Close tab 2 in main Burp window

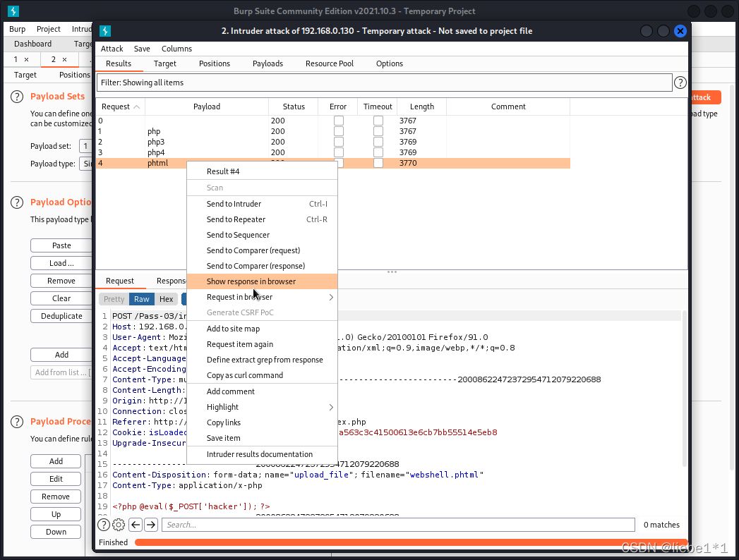click(x=64, y=59)
